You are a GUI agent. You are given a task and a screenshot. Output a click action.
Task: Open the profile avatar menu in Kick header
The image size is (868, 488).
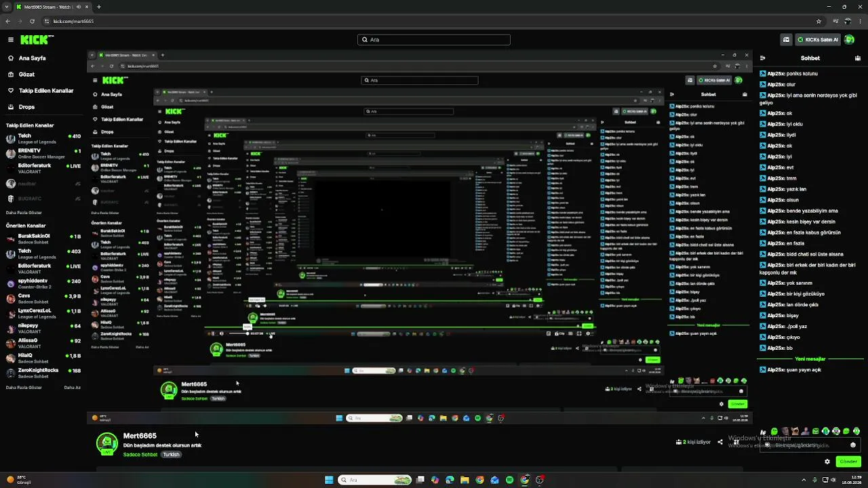tap(849, 40)
